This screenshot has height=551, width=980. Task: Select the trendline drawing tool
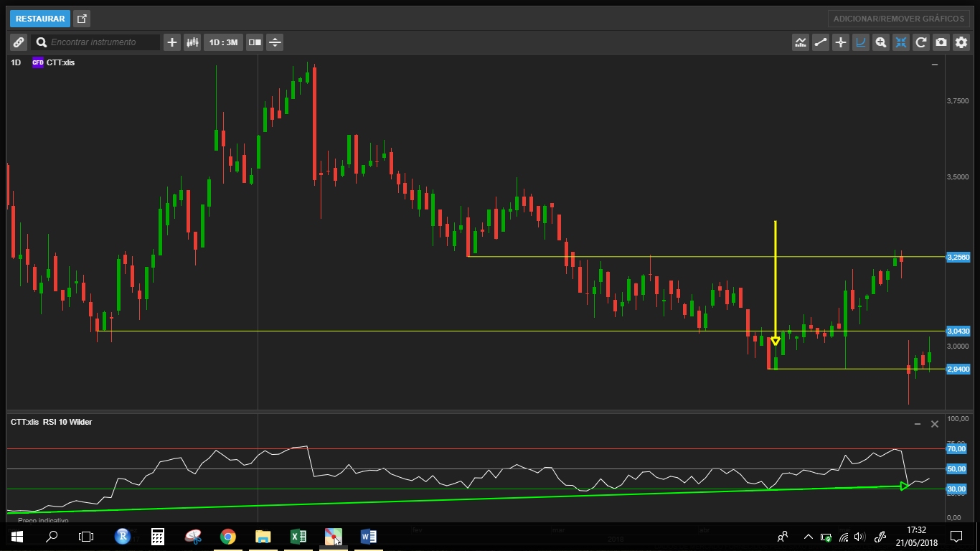tap(820, 42)
